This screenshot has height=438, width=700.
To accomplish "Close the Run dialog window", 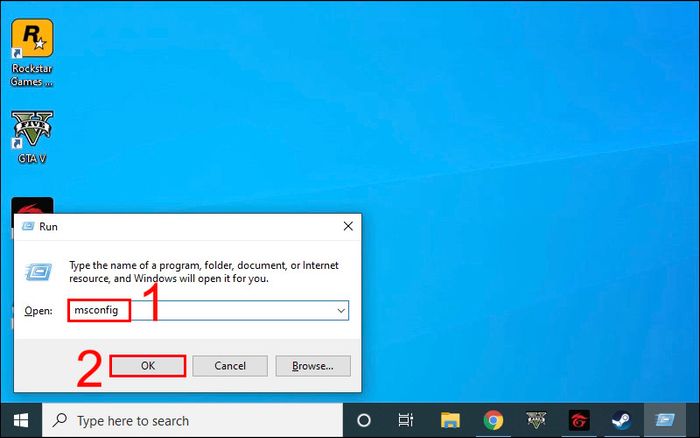I will click(x=348, y=226).
